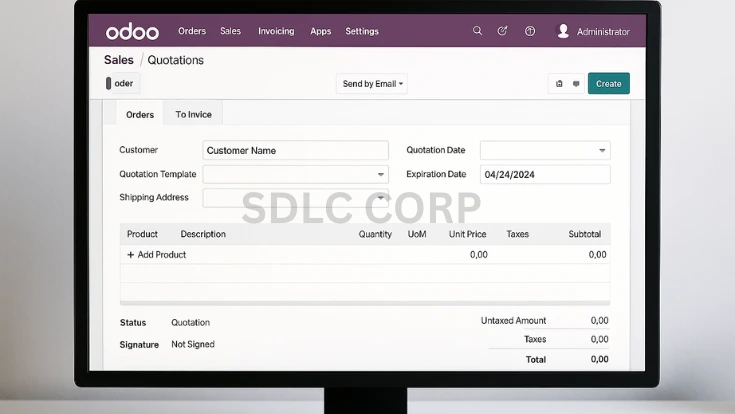Click the Customer Name input field

(x=295, y=151)
